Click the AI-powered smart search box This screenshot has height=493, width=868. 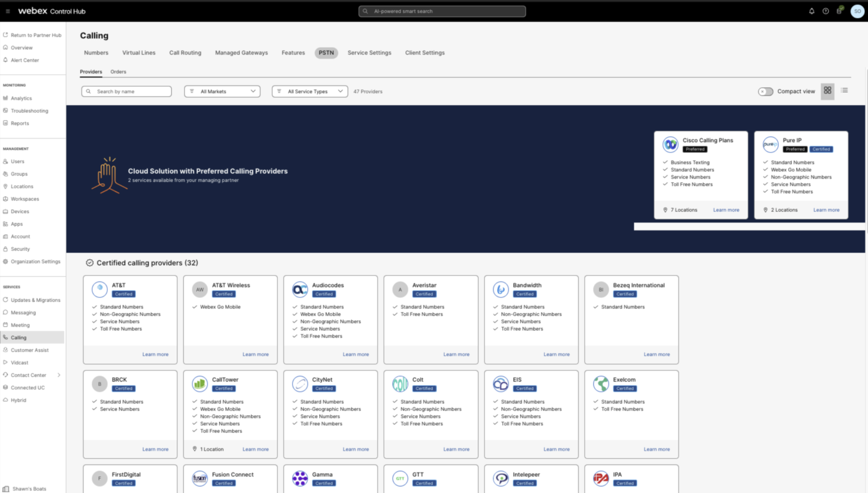click(x=442, y=11)
